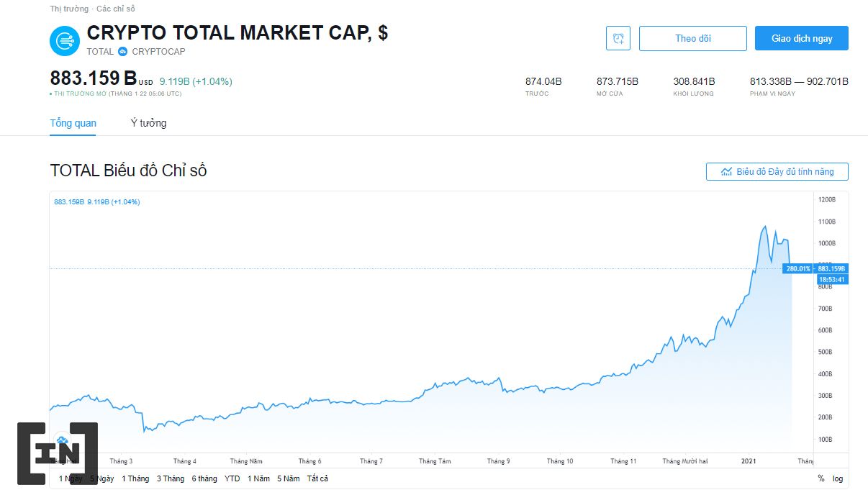
Task: Select the Tổng quan tab
Action: point(73,123)
